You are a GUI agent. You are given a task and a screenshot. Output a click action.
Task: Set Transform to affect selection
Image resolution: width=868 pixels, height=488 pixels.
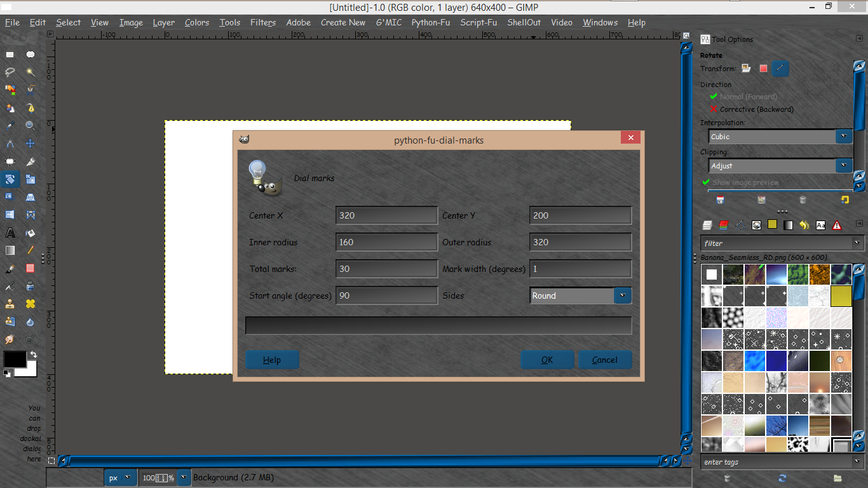click(763, 69)
